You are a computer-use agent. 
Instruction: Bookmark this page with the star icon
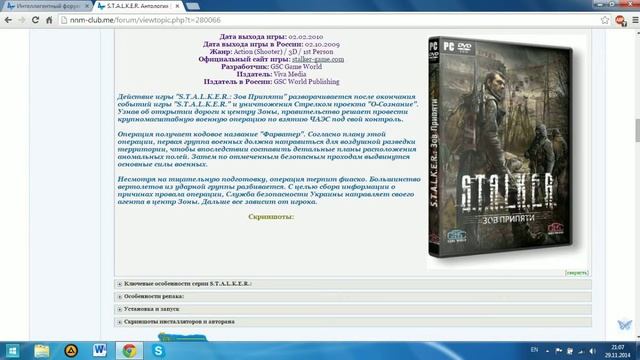605,20
